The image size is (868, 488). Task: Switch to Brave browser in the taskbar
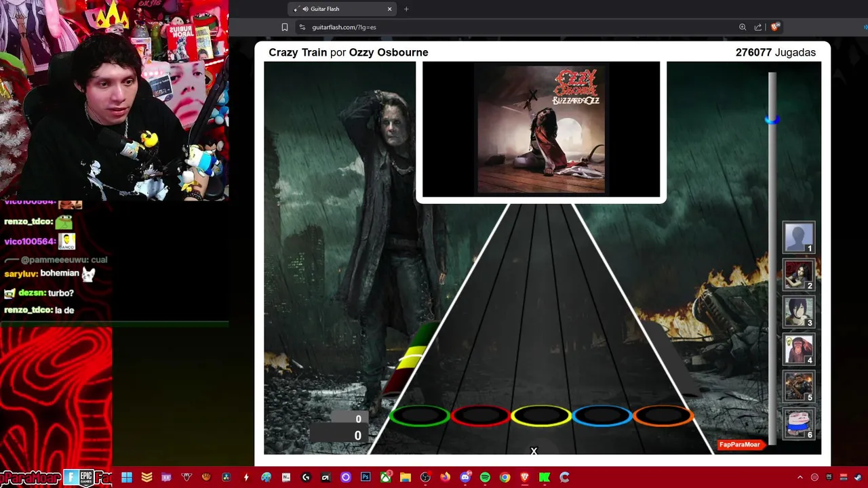(524, 477)
